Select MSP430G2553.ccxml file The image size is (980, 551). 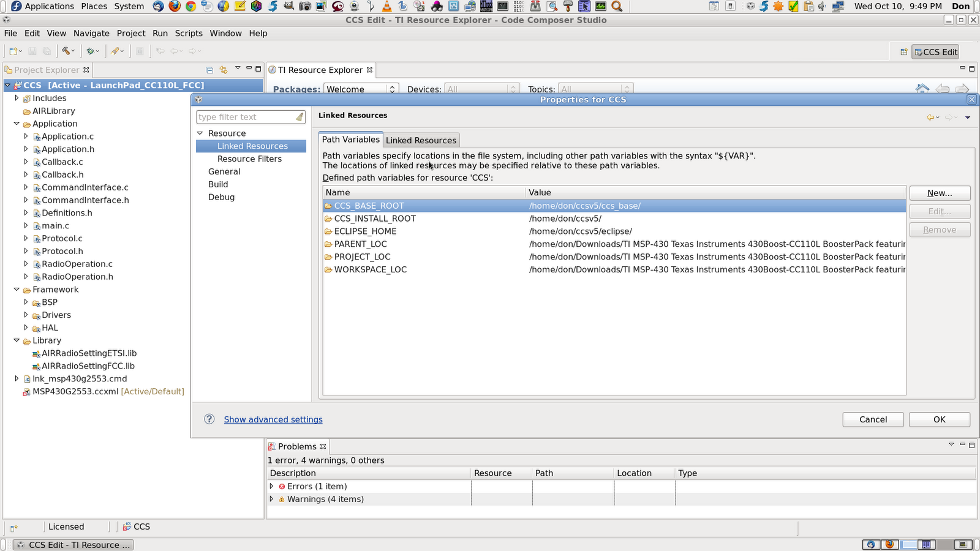[x=104, y=391]
